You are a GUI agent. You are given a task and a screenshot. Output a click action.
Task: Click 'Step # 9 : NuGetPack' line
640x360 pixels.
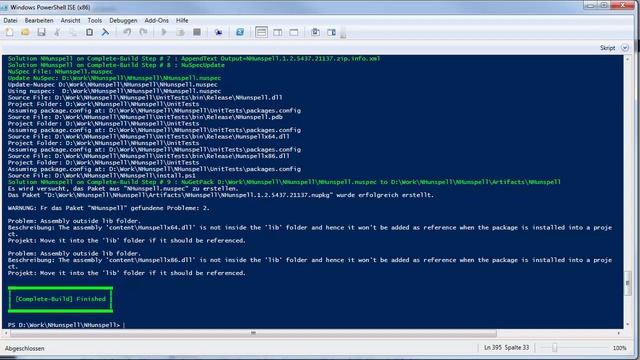click(284, 182)
